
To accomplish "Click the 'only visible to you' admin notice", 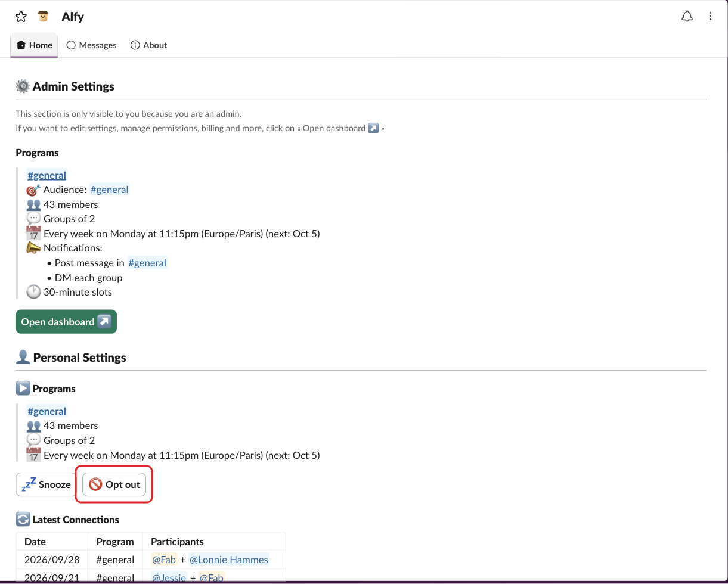I will pyautogui.click(x=128, y=113).
